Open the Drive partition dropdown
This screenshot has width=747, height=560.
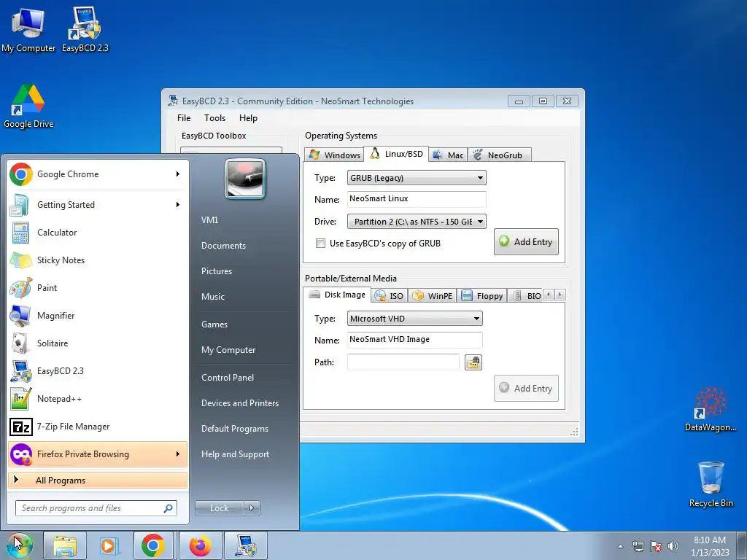(417, 222)
